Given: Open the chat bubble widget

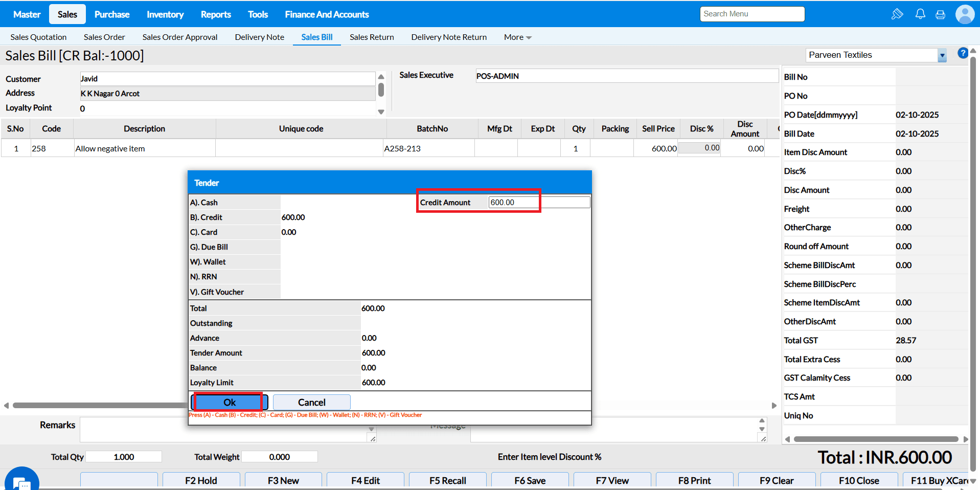Looking at the screenshot, I should (x=21, y=481).
